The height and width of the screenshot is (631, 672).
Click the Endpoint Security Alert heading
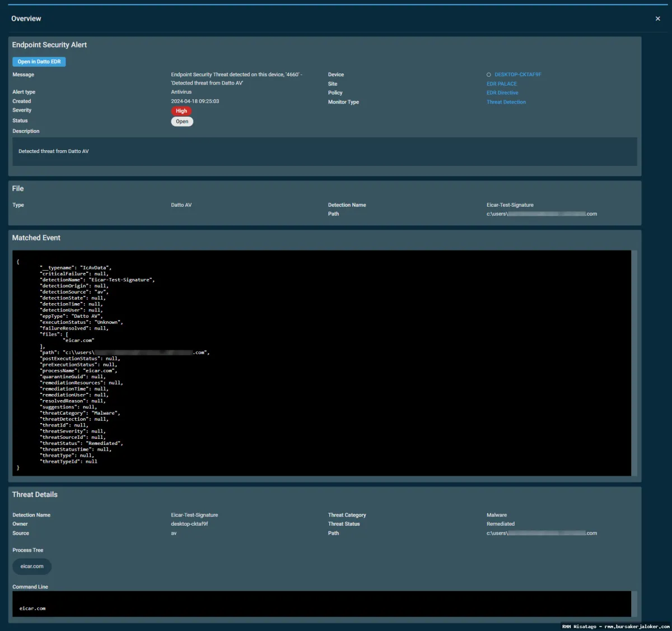coord(49,45)
